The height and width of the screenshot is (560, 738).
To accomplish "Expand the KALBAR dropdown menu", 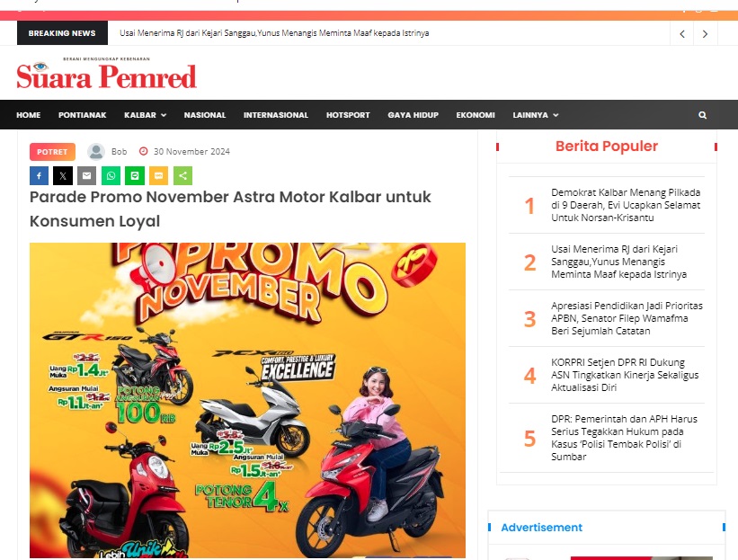I will 145,115.
